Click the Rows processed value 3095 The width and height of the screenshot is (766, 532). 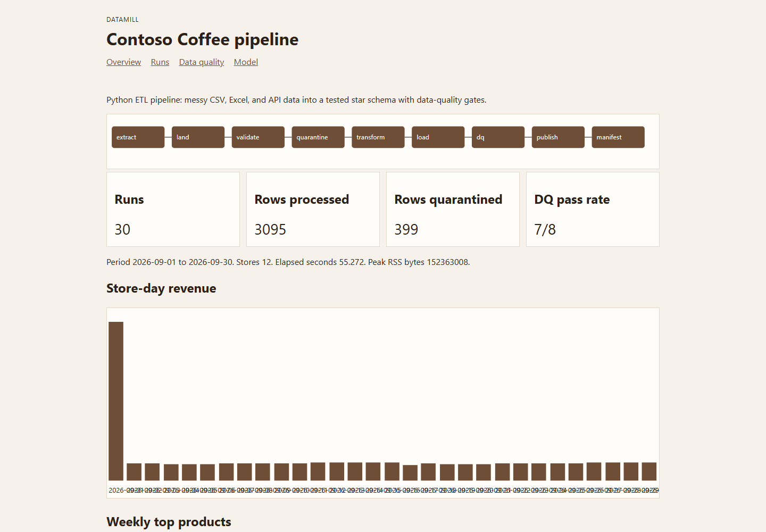pyautogui.click(x=270, y=229)
